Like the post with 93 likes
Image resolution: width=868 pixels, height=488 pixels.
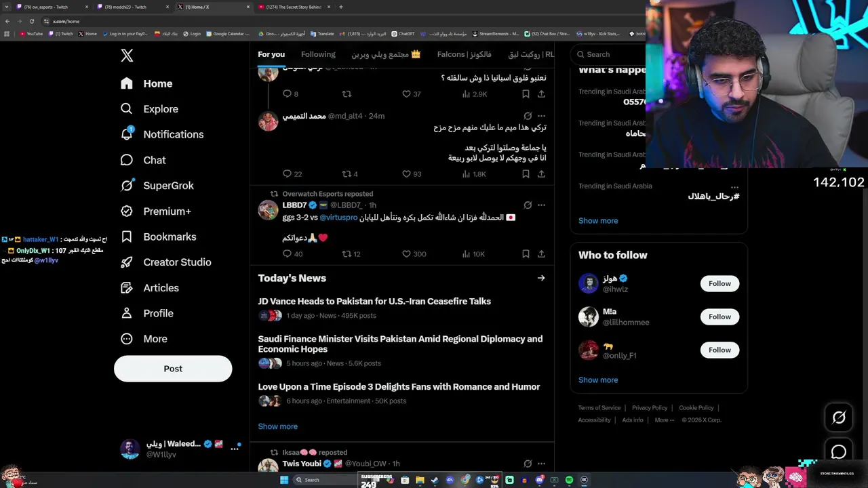412,174
